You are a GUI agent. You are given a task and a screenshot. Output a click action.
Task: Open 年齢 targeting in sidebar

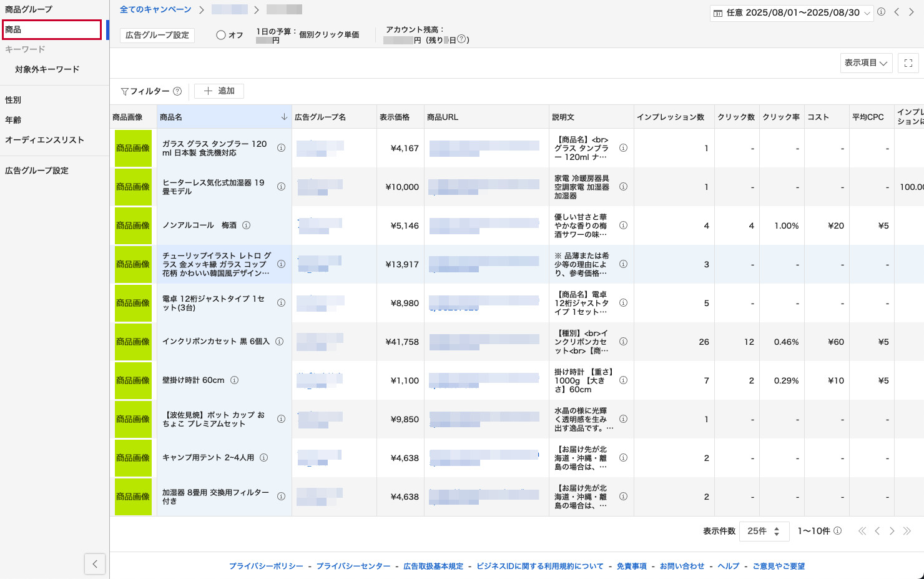point(13,120)
